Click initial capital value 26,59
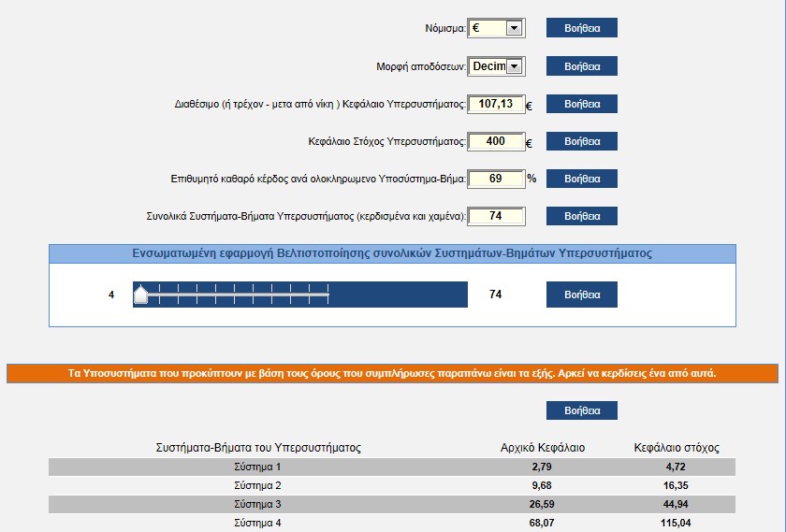The height and width of the screenshot is (532, 786). 542,504
